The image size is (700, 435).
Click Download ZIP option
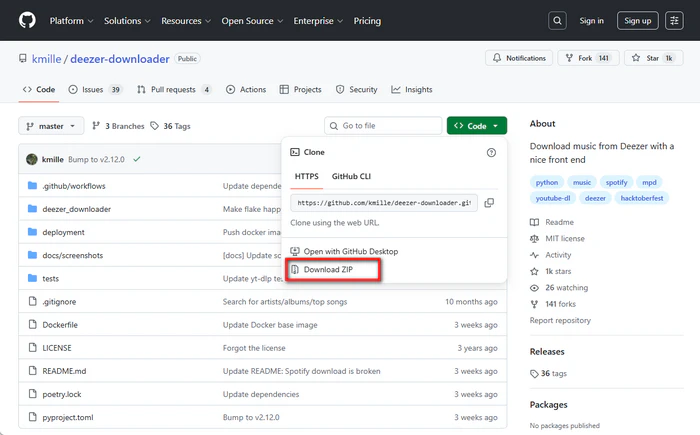point(328,270)
